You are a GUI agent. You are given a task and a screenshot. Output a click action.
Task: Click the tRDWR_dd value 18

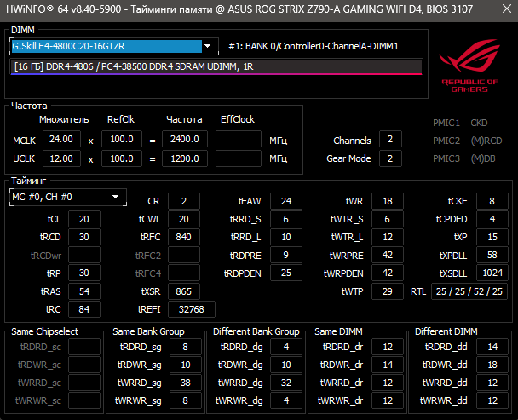click(492, 365)
